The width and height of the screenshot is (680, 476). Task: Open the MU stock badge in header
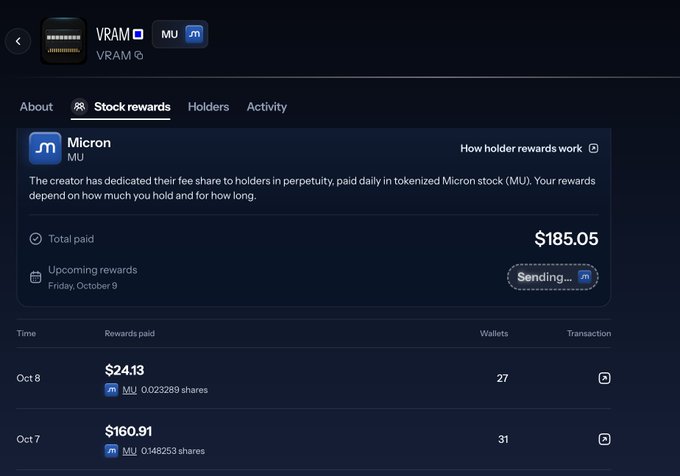coord(180,34)
